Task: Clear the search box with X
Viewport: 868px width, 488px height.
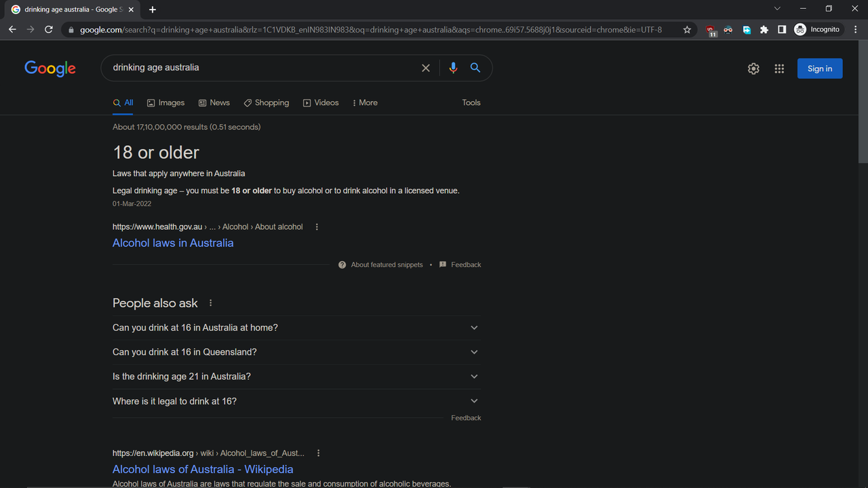Action: pyautogui.click(x=426, y=68)
